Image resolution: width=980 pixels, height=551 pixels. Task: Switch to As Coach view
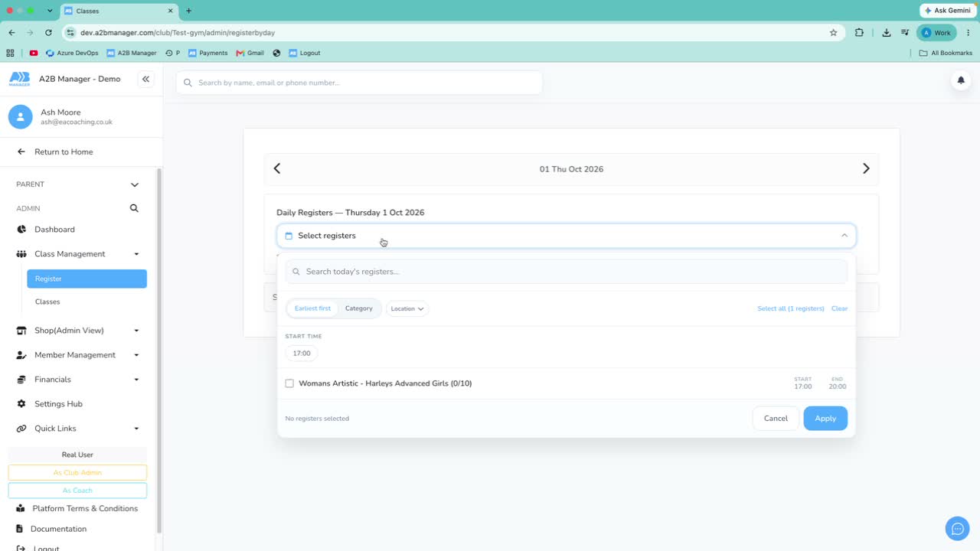pyautogui.click(x=77, y=491)
